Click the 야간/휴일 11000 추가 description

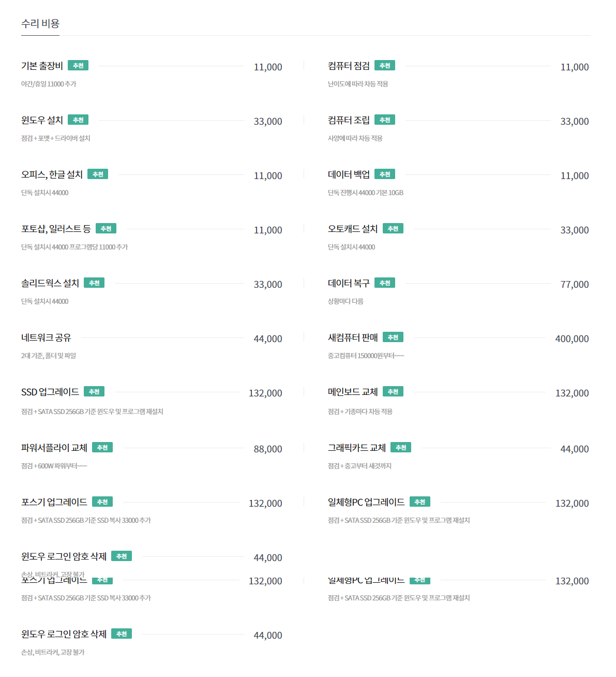pyautogui.click(x=49, y=84)
